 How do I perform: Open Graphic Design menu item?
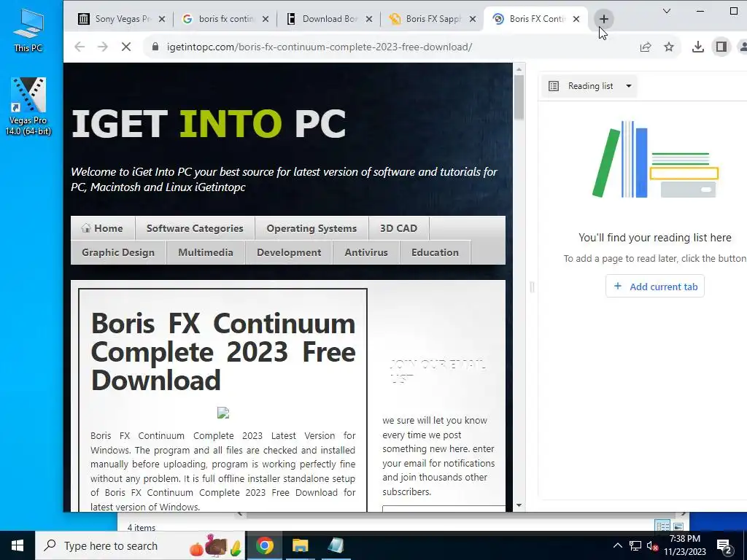[118, 252]
